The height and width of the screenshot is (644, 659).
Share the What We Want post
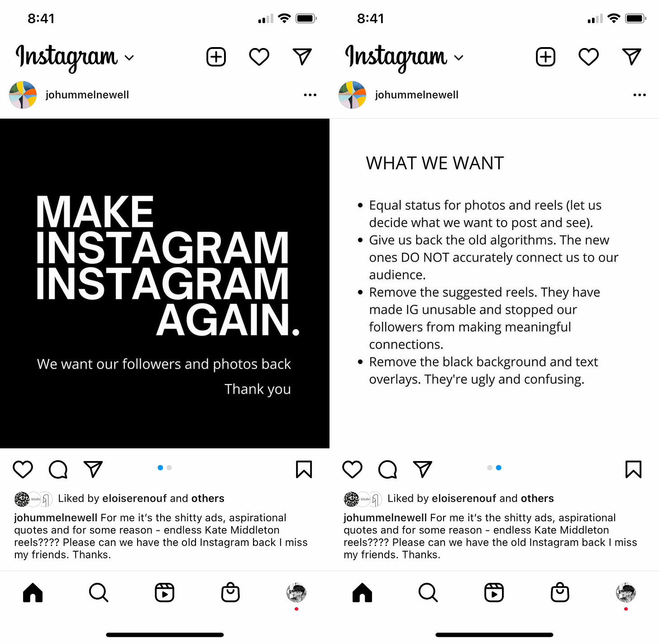tap(423, 469)
